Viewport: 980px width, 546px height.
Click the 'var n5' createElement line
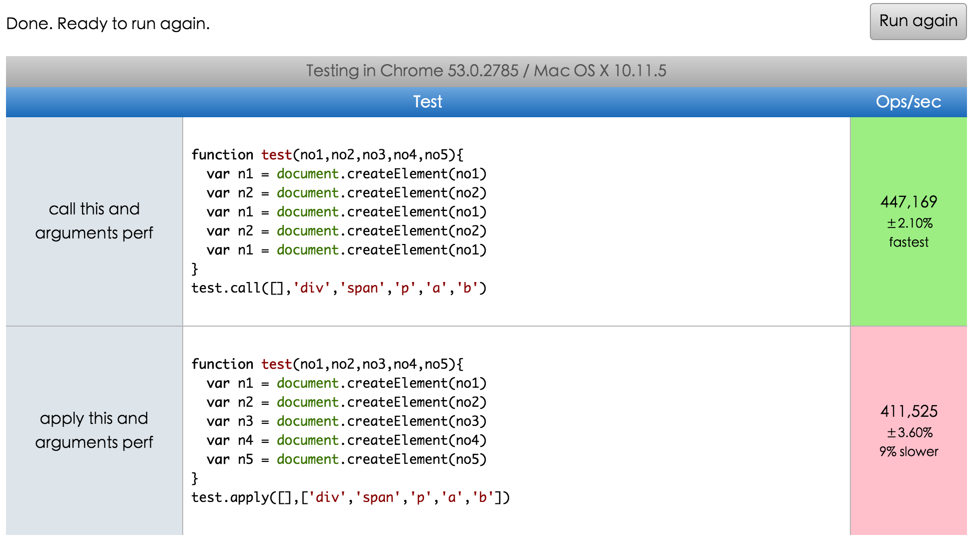(x=346, y=459)
